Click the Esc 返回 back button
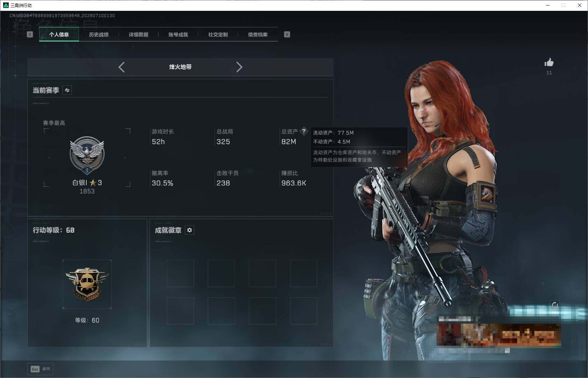 tap(40, 369)
